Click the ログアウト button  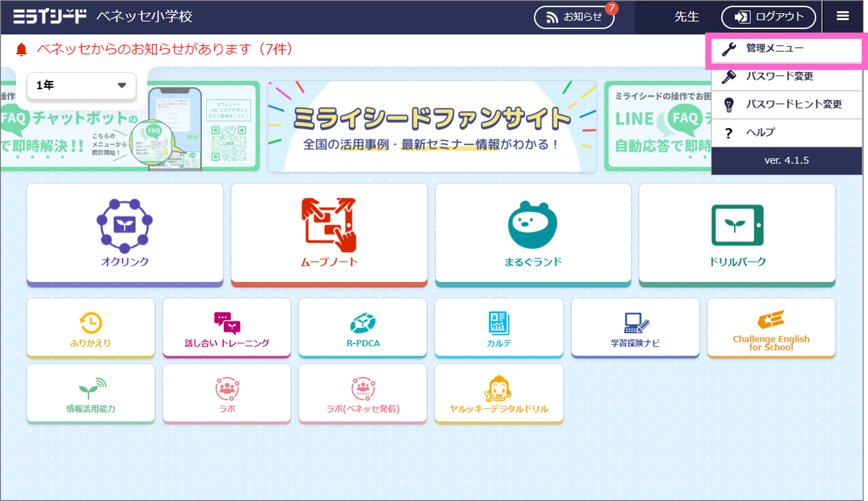pyautogui.click(x=768, y=17)
